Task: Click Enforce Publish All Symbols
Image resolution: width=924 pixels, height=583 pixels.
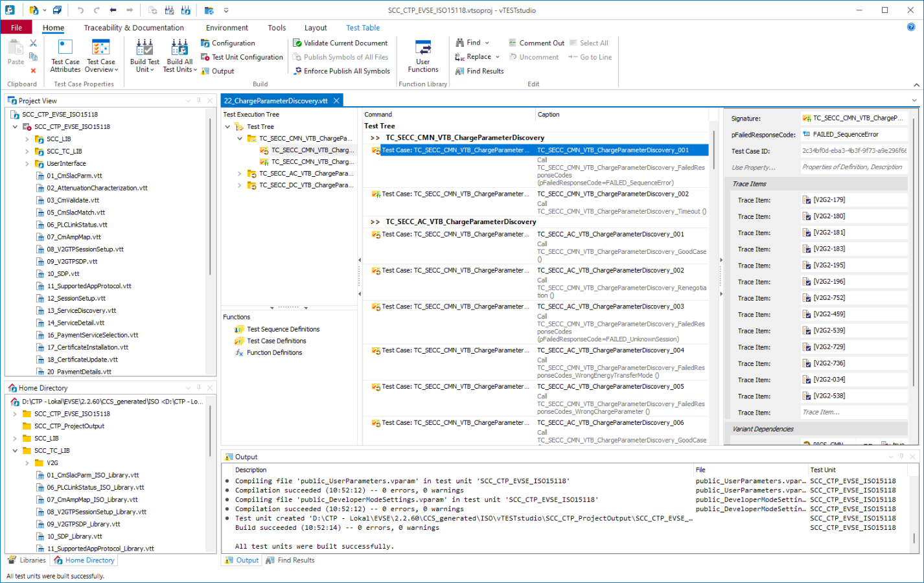Action: (x=341, y=71)
